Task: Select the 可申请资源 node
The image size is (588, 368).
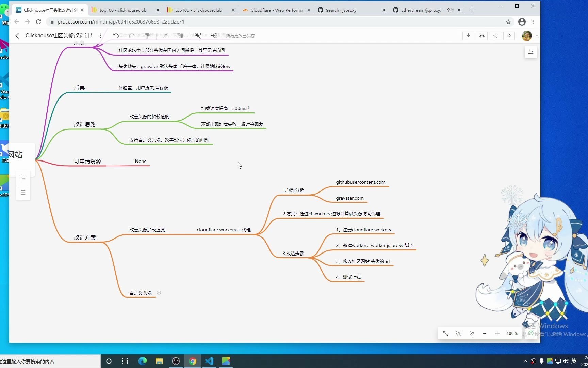Action: click(87, 161)
